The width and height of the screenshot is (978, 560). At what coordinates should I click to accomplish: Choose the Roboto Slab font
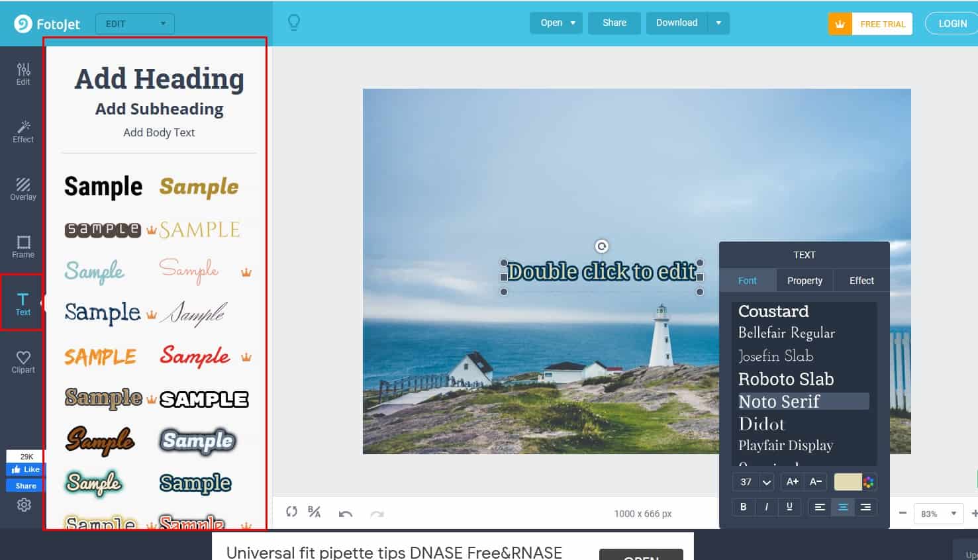(x=786, y=379)
